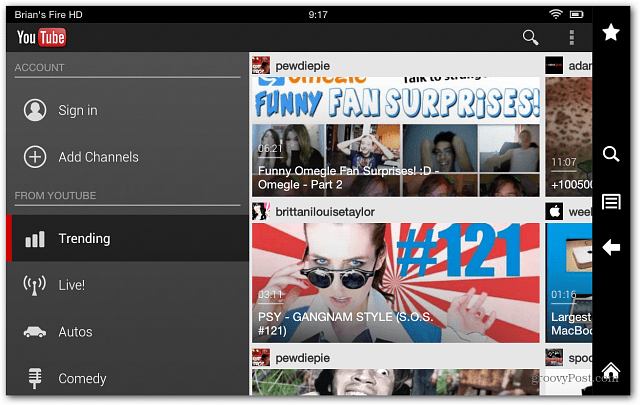Select the Autos category
The image size is (640, 405).
127,332
